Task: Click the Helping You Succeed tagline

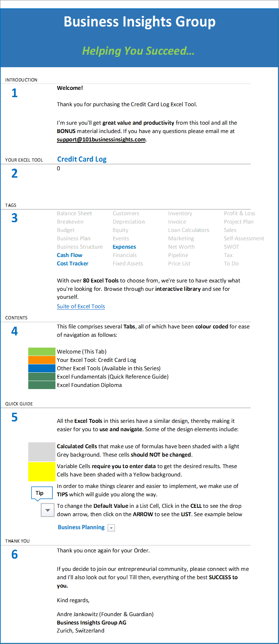Action: tap(138, 51)
